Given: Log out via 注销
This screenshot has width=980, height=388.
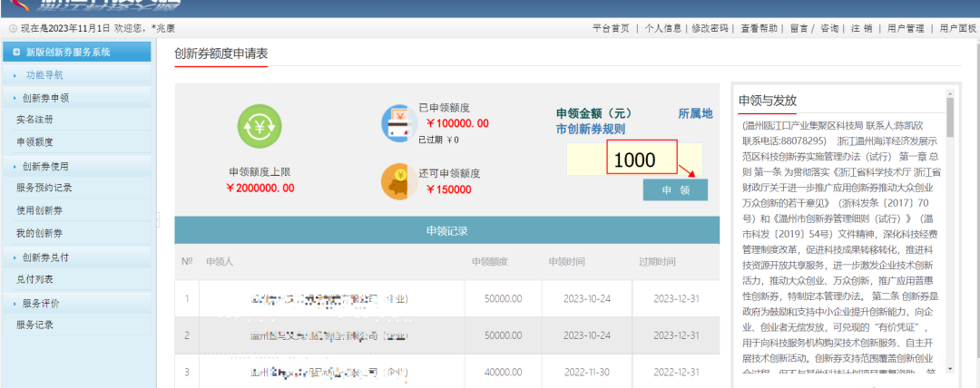Looking at the screenshot, I should pos(861,28).
